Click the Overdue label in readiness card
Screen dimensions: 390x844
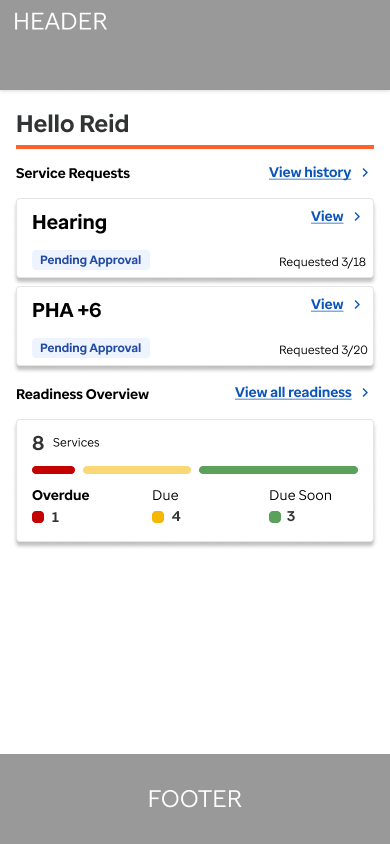coord(61,495)
